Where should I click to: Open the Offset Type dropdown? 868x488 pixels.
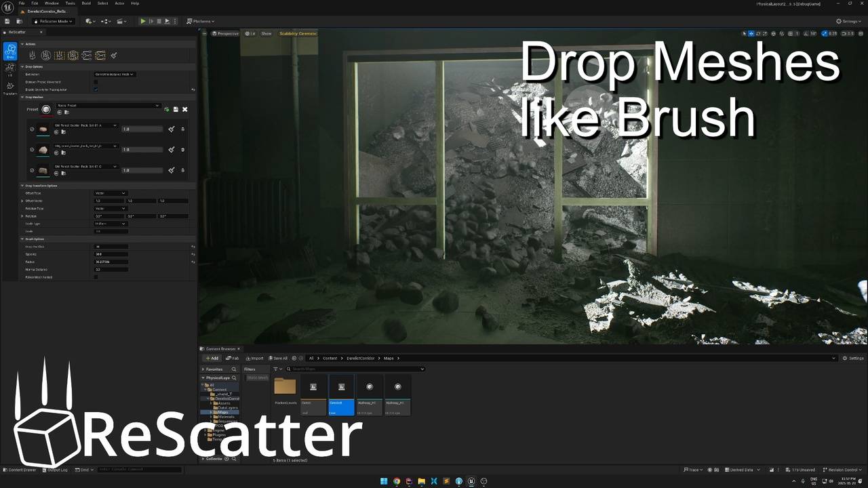click(x=110, y=193)
